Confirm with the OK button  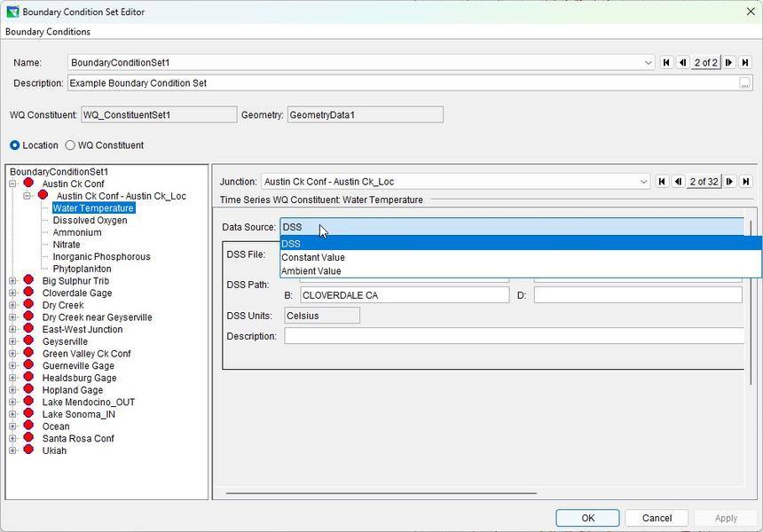click(588, 518)
